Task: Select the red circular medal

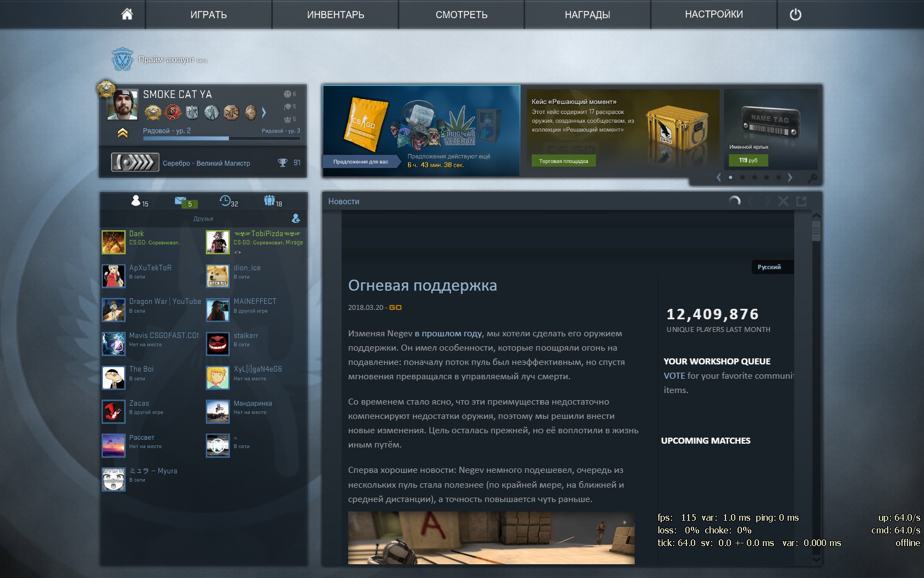Action: pyautogui.click(x=173, y=112)
